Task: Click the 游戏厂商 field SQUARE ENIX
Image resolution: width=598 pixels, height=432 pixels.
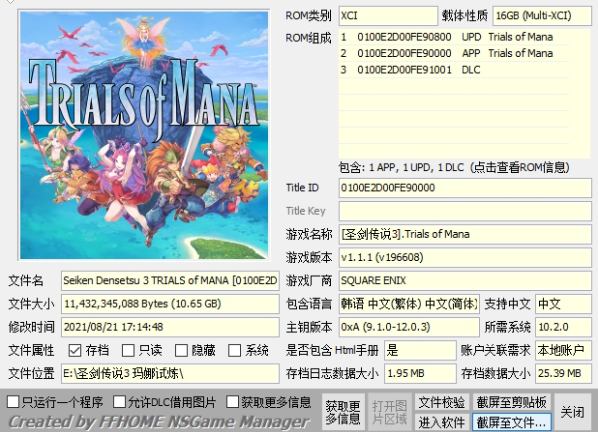Action: pos(465,281)
